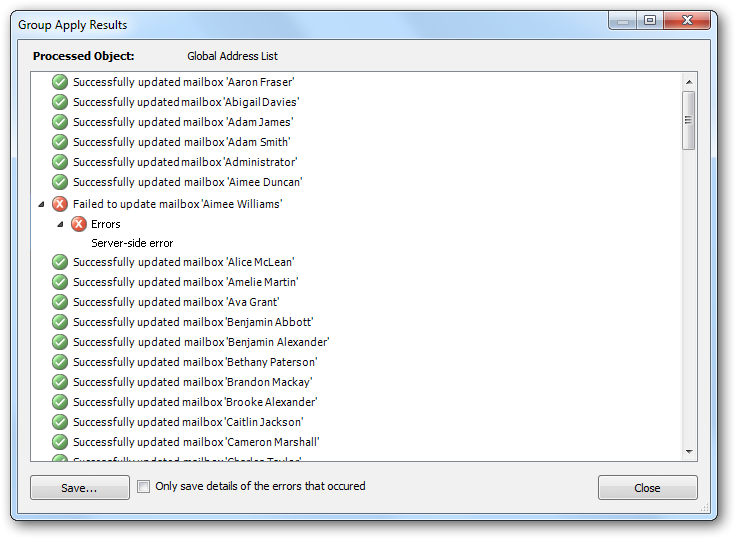
Task: Select 'Failed to update mailbox Aimee Williams' text
Action: pyautogui.click(x=177, y=204)
